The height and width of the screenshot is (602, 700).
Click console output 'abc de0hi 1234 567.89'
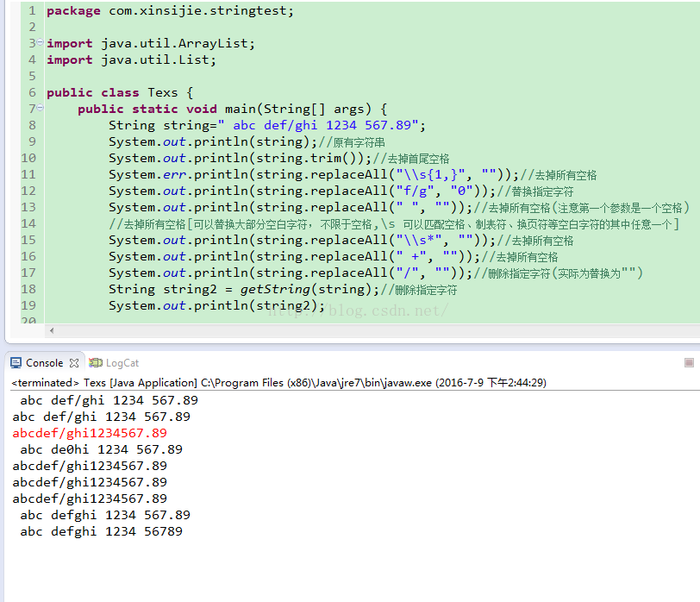(102, 449)
